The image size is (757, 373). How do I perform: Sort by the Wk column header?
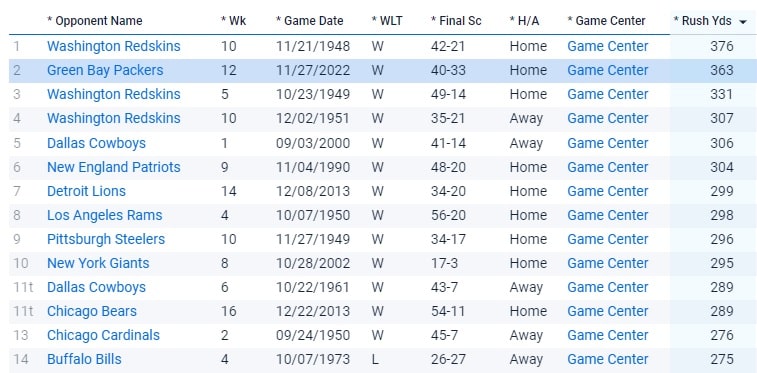(x=233, y=21)
